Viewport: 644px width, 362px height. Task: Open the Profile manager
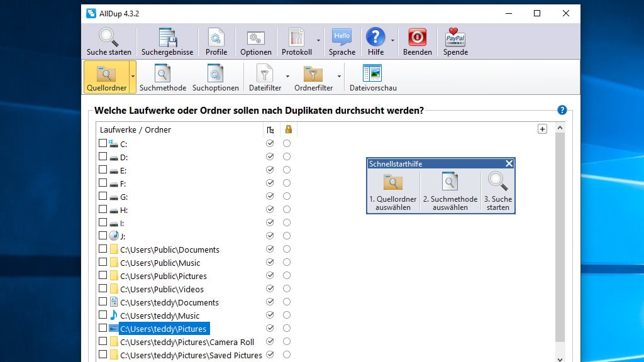[216, 40]
